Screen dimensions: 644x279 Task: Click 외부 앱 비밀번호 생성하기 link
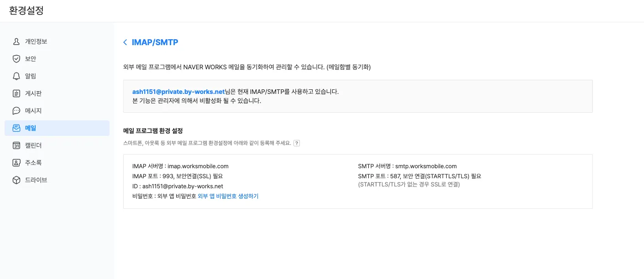pos(228,196)
